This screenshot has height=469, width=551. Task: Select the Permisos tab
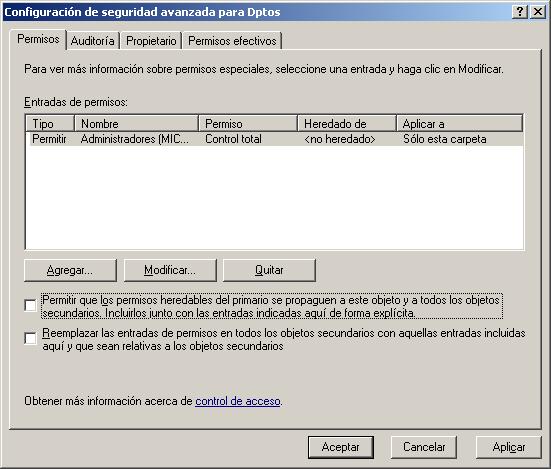[x=38, y=39]
